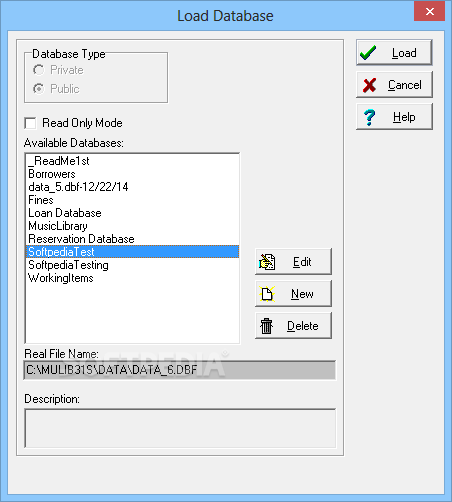The height and width of the screenshot is (502, 452).
Task: Click the Edit notepad icon
Action: pos(267,262)
